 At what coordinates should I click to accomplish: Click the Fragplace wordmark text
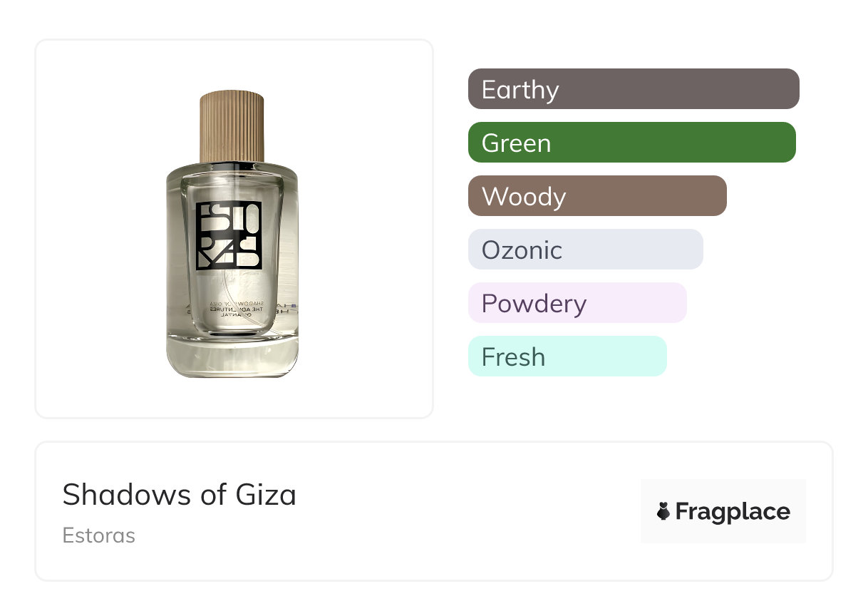tap(733, 511)
